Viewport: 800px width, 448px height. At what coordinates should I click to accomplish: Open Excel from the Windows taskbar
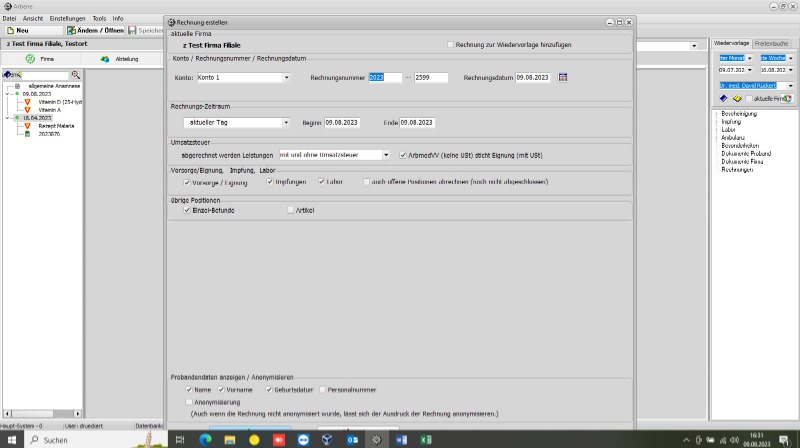tap(425, 439)
